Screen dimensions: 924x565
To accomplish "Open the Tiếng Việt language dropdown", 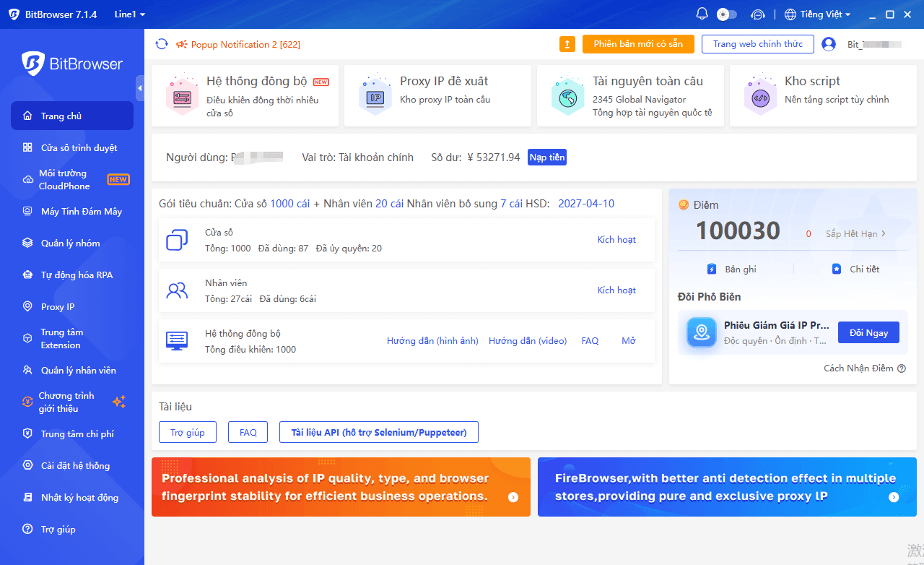I will [818, 14].
